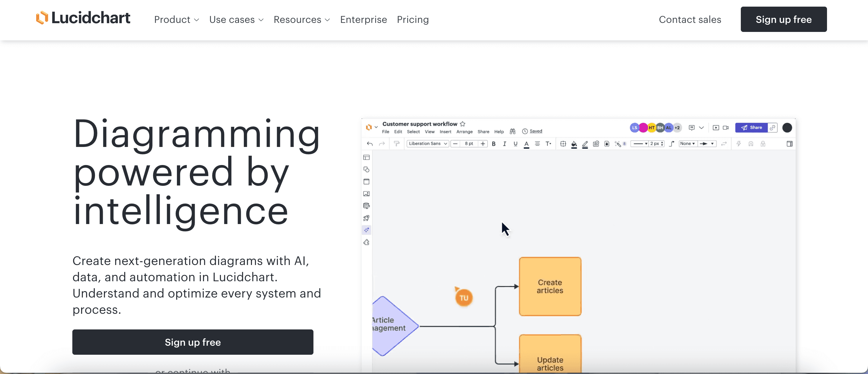Viewport: 868px width, 374px height.
Task: Open the View menu
Action: coord(429,132)
